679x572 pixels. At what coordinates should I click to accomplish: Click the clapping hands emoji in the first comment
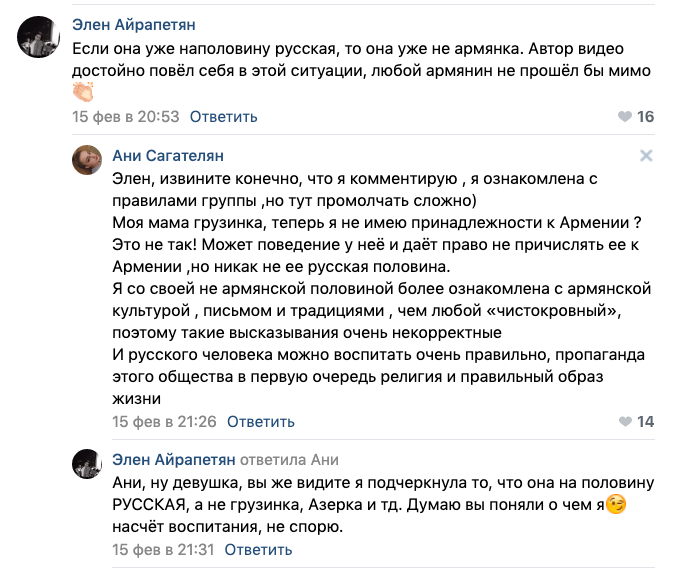tap(85, 93)
